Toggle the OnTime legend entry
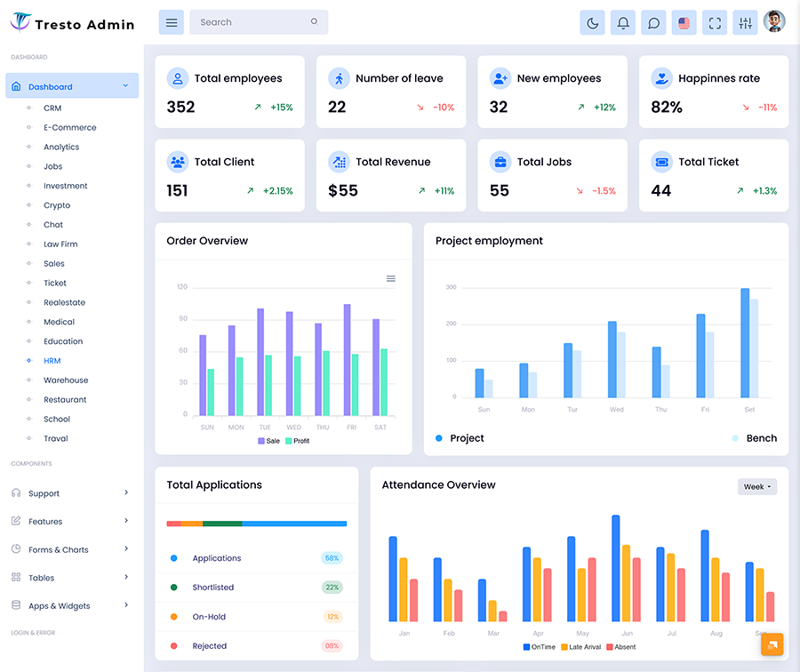The height and width of the screenshot is (672, 800). [540, 647]
